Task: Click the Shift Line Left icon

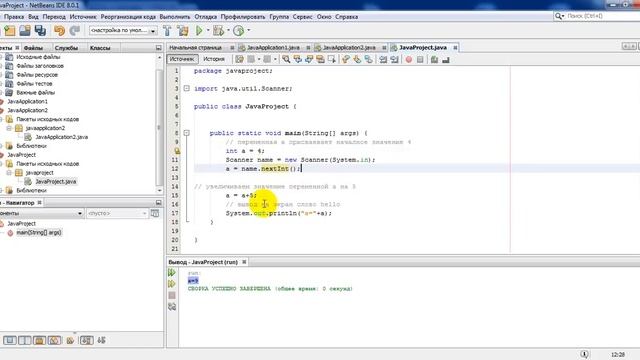Action: click(x=383, y=60)
